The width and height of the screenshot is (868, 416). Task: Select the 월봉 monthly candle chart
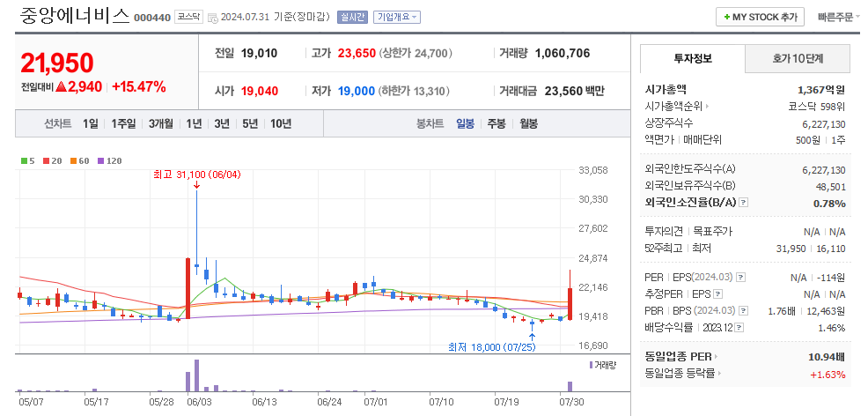(x=528, y=123)
